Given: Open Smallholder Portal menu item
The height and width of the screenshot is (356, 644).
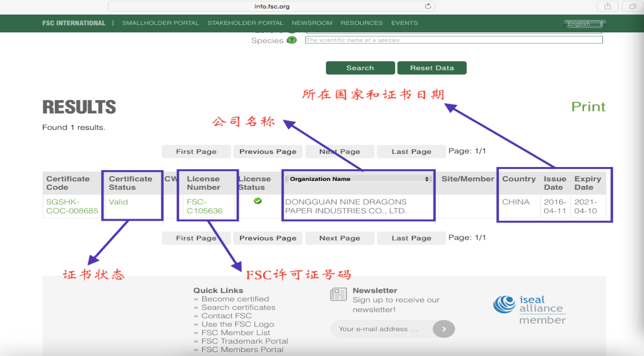Looking at the screenshot, I should click(161, 23).
